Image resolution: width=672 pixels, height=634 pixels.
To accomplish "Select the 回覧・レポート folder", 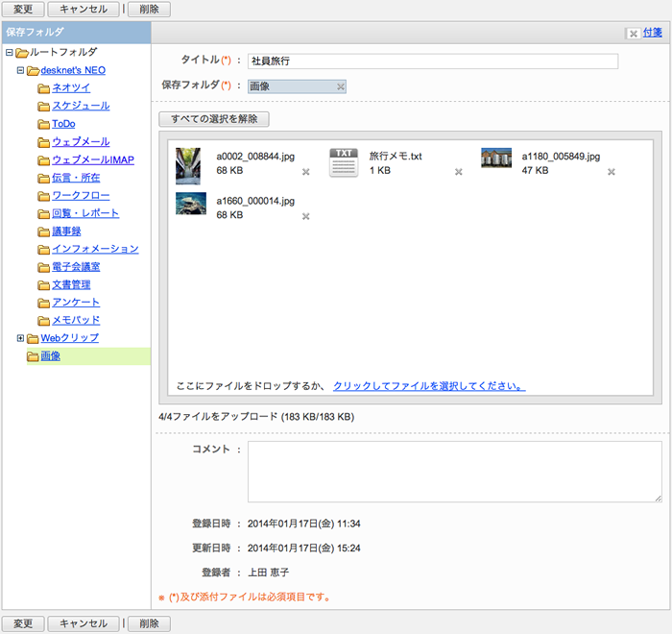I will coord(85,213).
